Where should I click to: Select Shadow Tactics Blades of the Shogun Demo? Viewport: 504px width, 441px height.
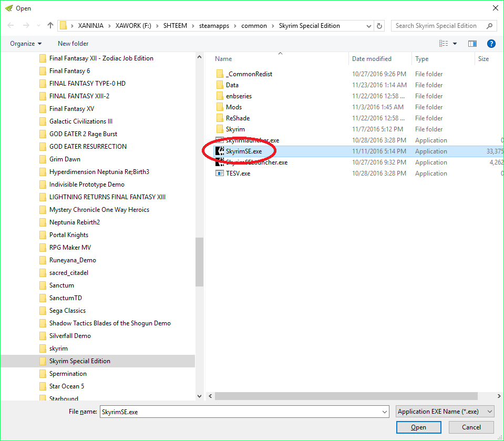pos(110,323)
